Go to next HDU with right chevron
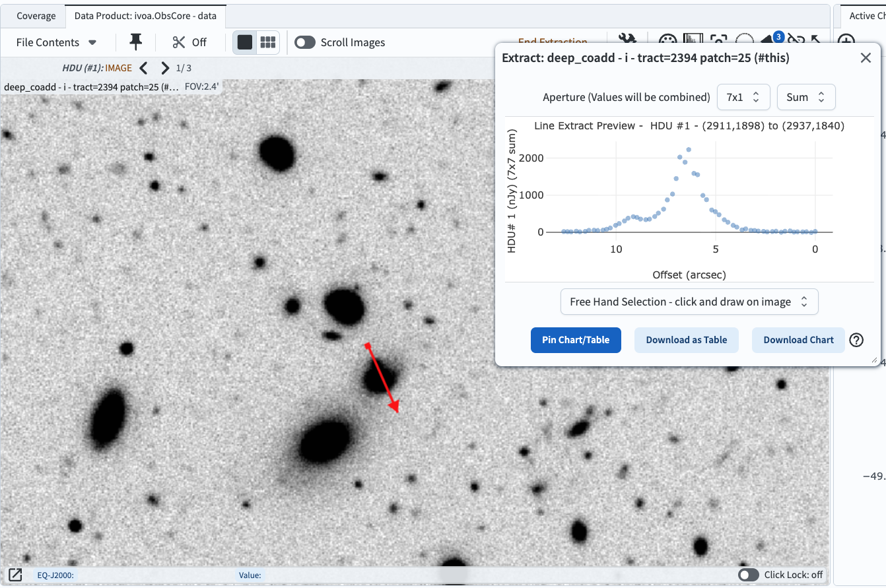Image resolution: width=886 pixels, height=588 pixels. 165,67
